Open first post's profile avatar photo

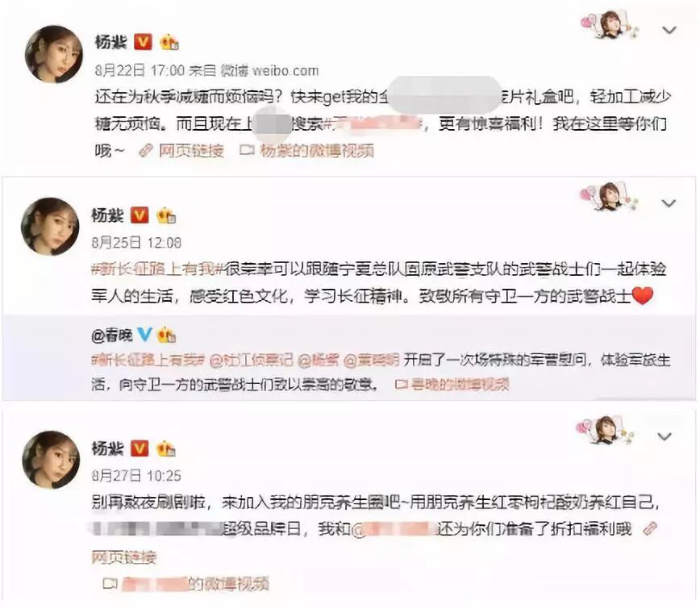pyautogui.click(x=53, y=55)
